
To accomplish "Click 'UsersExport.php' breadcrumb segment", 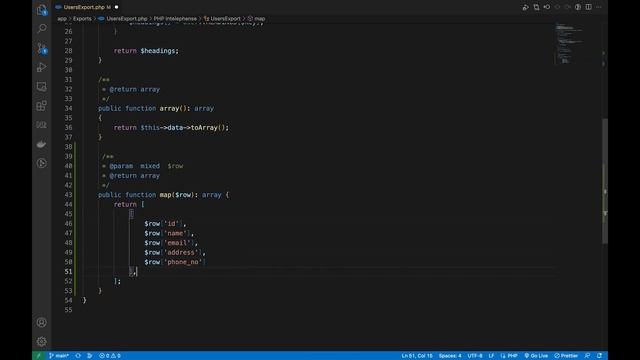I will point(127,19).
